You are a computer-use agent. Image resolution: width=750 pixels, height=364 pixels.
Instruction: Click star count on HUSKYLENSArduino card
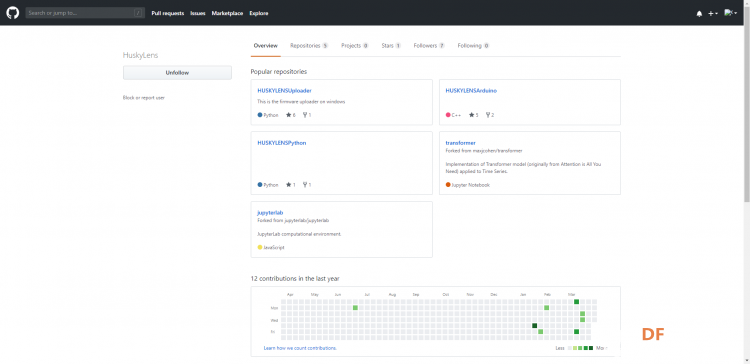click(x=474, y=115)
